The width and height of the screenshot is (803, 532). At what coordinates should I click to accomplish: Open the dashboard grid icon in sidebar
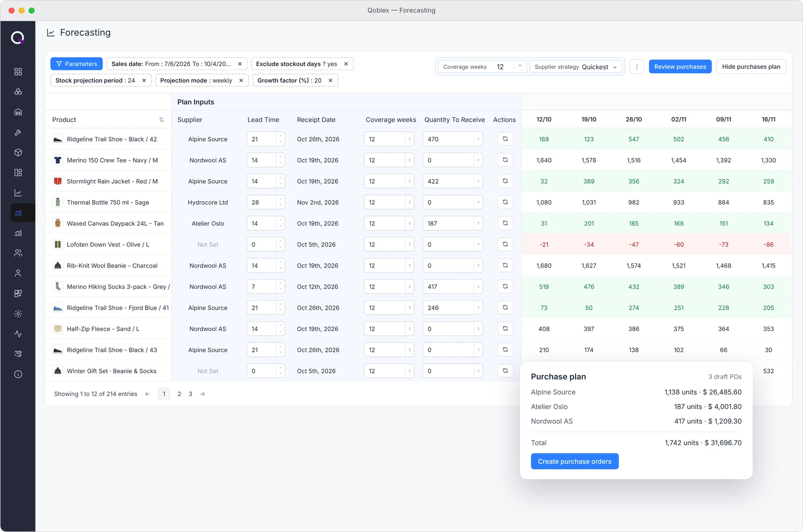18,72
